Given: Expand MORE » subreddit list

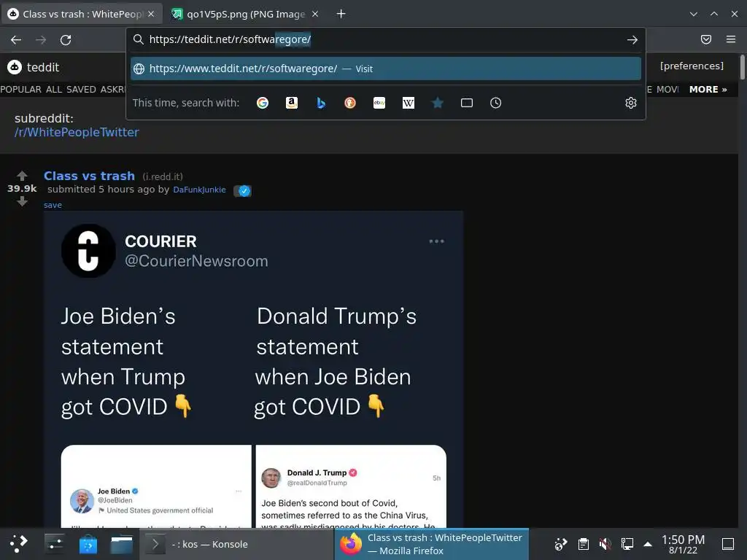Looking at the screenshot, I should tap(708, 90).
